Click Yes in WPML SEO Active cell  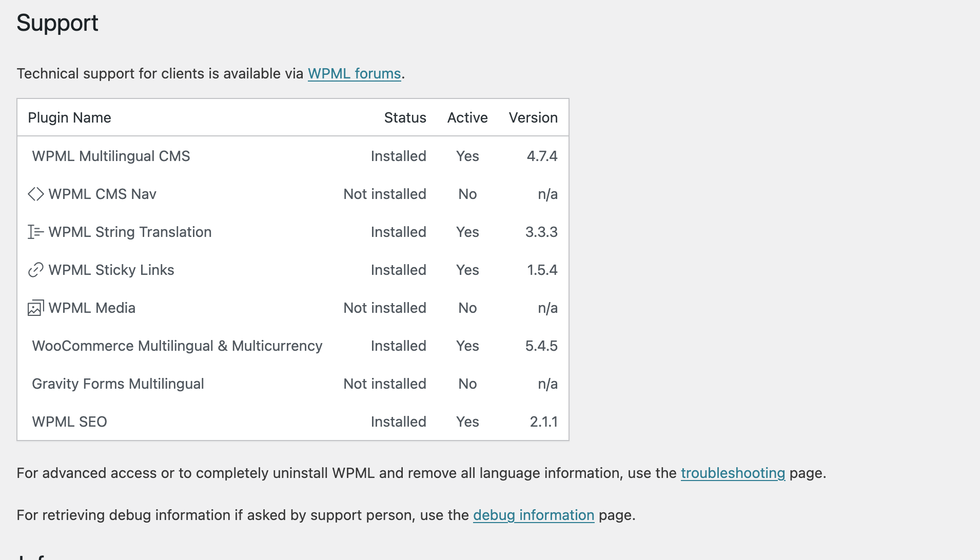[x=467, y=422]
